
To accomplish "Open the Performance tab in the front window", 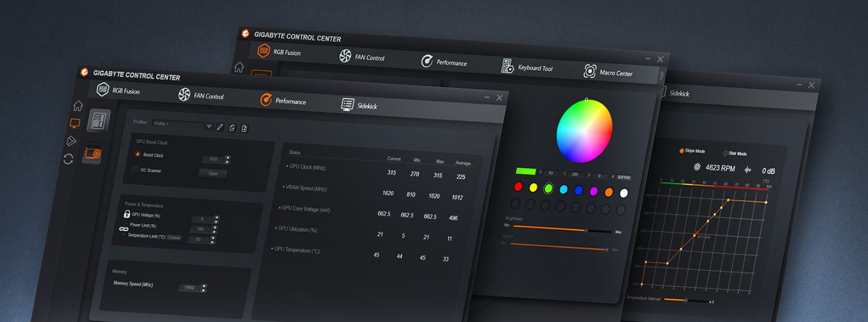I will (x=283, y=100).
